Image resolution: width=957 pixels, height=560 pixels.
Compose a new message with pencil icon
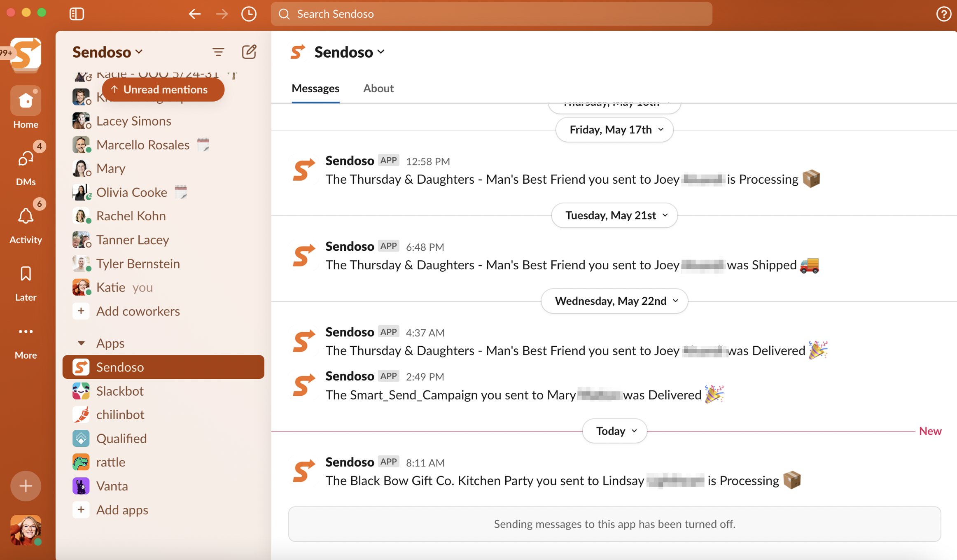coord(249,52)
